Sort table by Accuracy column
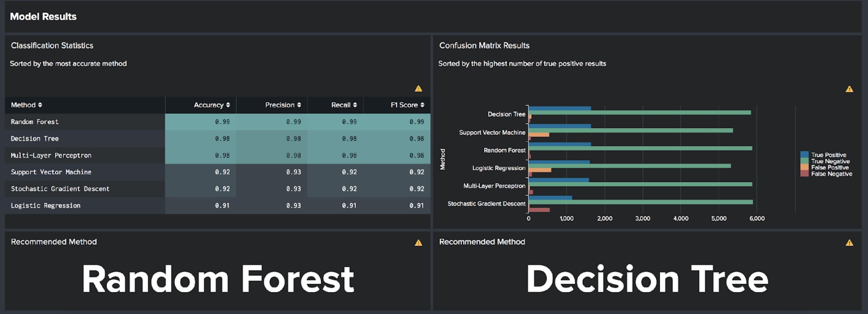The width and height of the screenshot is (868, 314). pyautogui.click(x=212, y=105)
